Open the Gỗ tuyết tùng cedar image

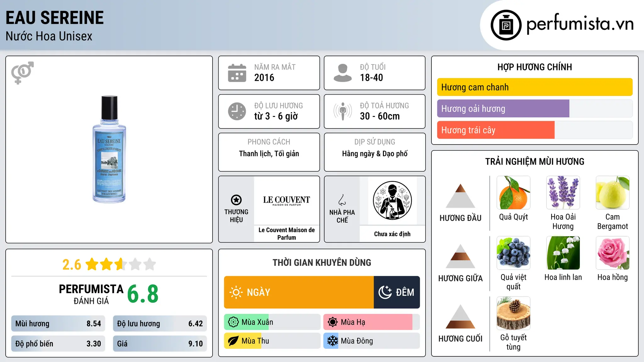click(514, 313)
